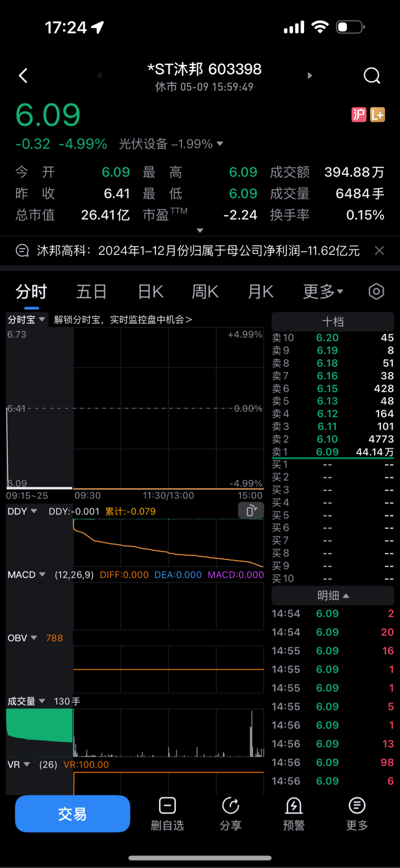Image resolution: width=400 pixels, height=868 pixels.
Task: Tap the location arrow beside the time
Action: pyautogui.click(x=98, y=27)
